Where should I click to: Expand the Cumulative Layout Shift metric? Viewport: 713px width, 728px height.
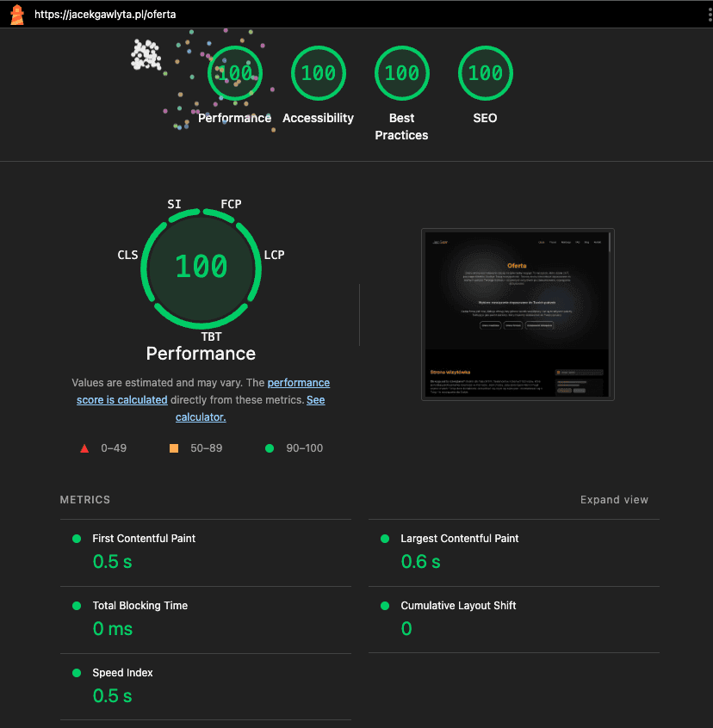[514, 620]
